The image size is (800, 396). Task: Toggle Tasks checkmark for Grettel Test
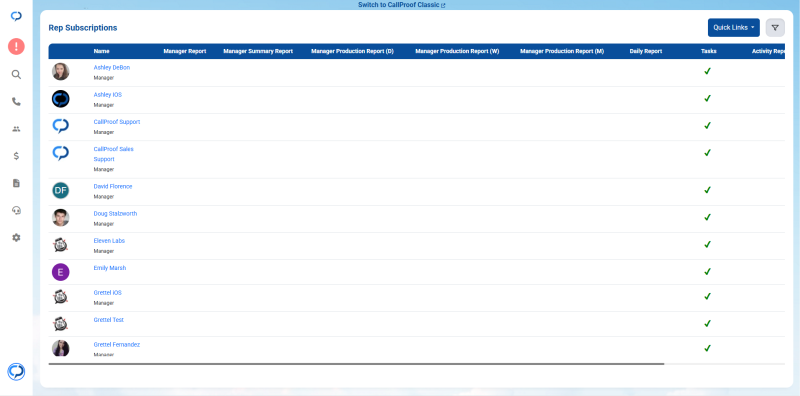(707, 324)
